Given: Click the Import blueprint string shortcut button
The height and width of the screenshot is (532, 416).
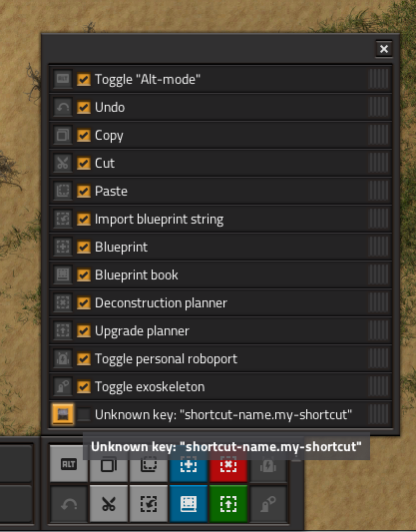Looking at the screenshot, I should pos(149,504).
